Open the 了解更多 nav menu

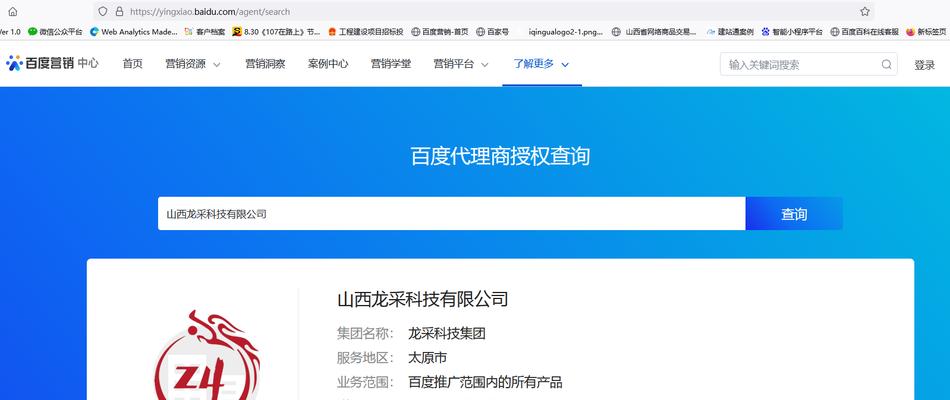534,64
